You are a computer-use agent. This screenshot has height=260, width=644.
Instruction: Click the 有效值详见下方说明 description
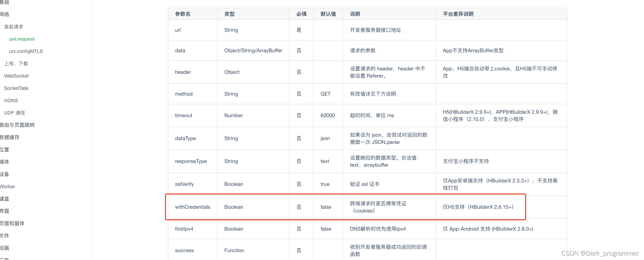pyautogui.click(x=373, y=94)
